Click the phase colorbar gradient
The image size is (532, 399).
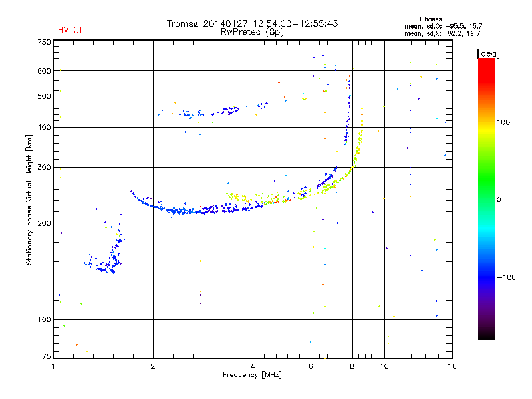487,198
